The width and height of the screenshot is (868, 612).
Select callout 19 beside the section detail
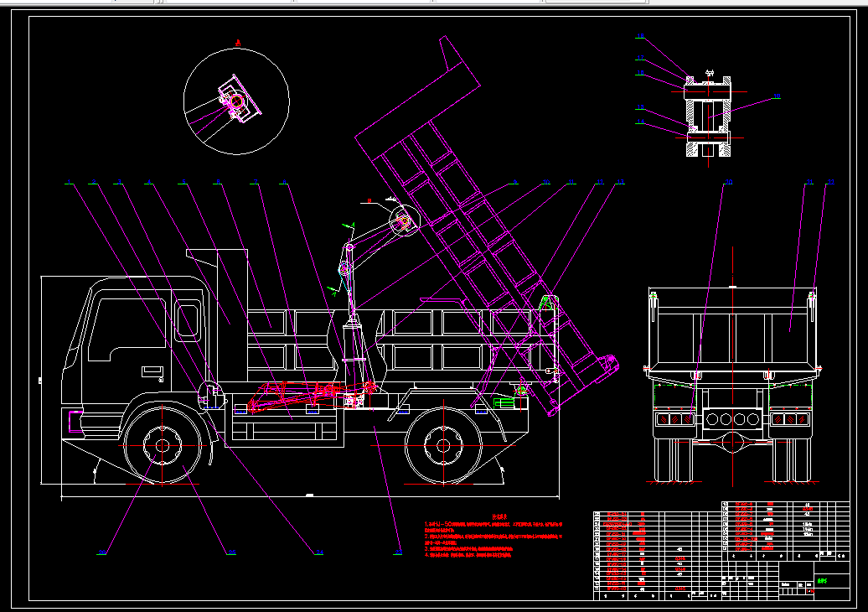tap(777, 96)
